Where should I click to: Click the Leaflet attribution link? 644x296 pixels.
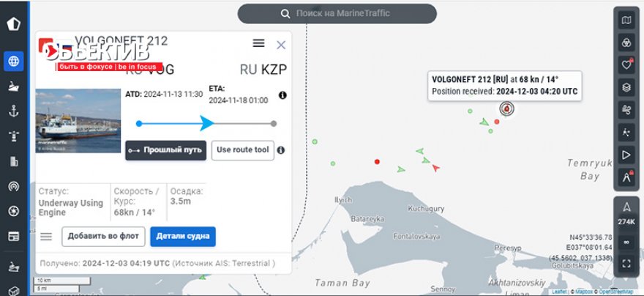click(559, 292)
